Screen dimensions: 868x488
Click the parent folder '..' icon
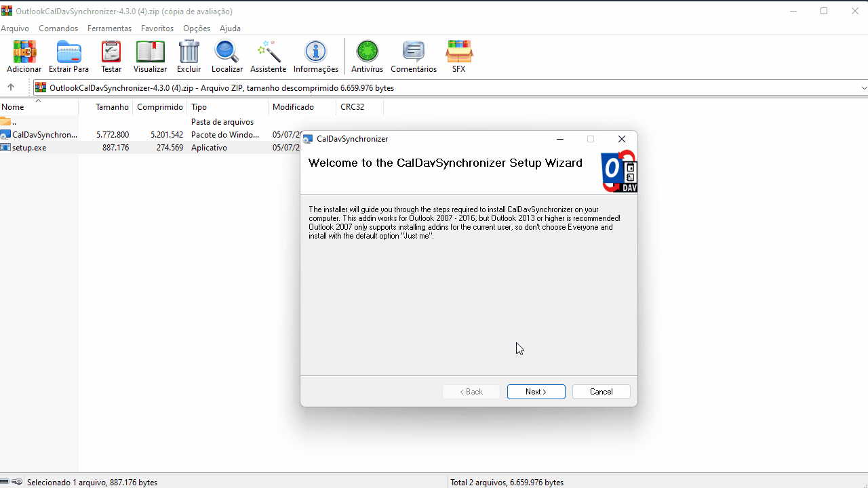click(5, 122)
